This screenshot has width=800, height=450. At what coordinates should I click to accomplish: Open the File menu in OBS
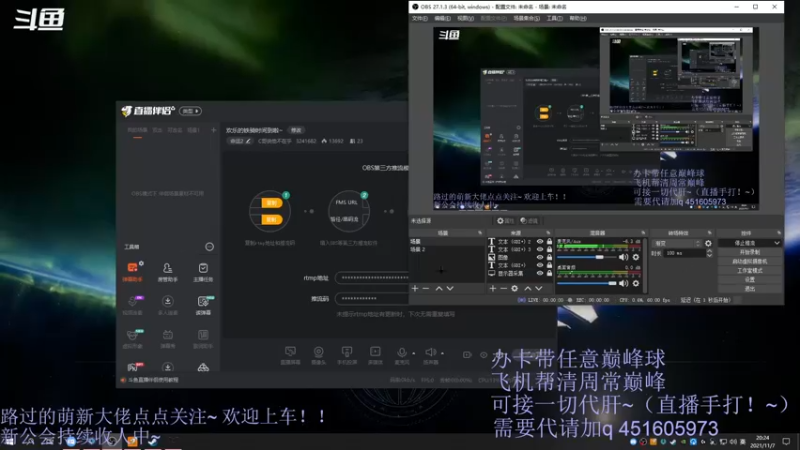tap(419, 18)
